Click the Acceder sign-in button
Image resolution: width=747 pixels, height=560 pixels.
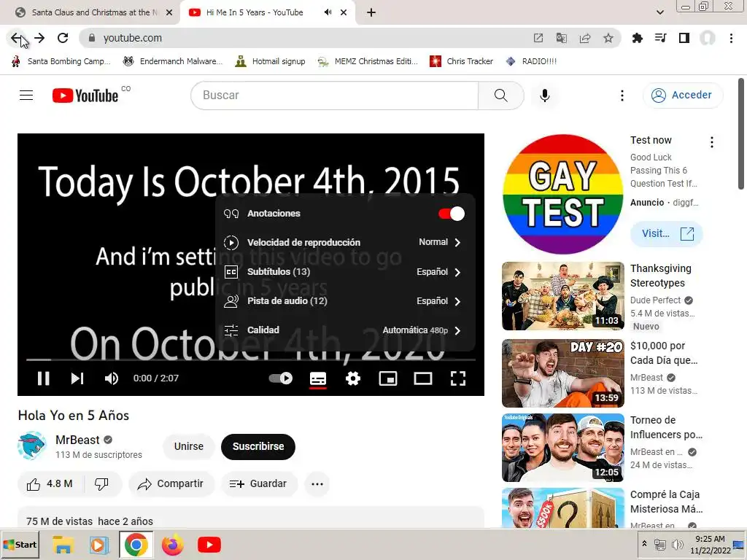click(x=682, y=96)
